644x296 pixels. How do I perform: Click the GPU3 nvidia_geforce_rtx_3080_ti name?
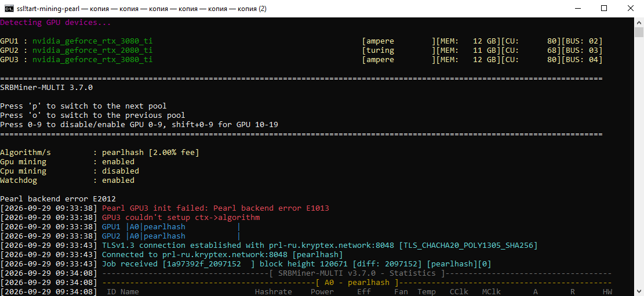pyautogui.click(x=92, y=60)
